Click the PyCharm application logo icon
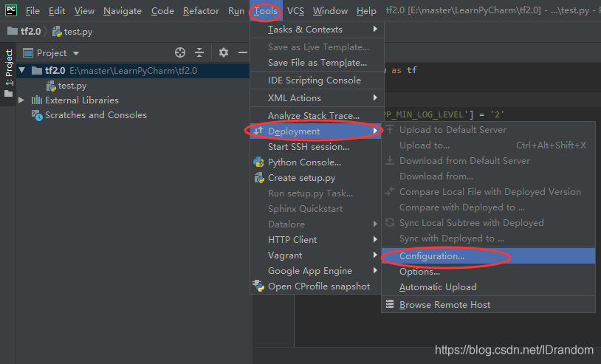 (x=11, y=10)
